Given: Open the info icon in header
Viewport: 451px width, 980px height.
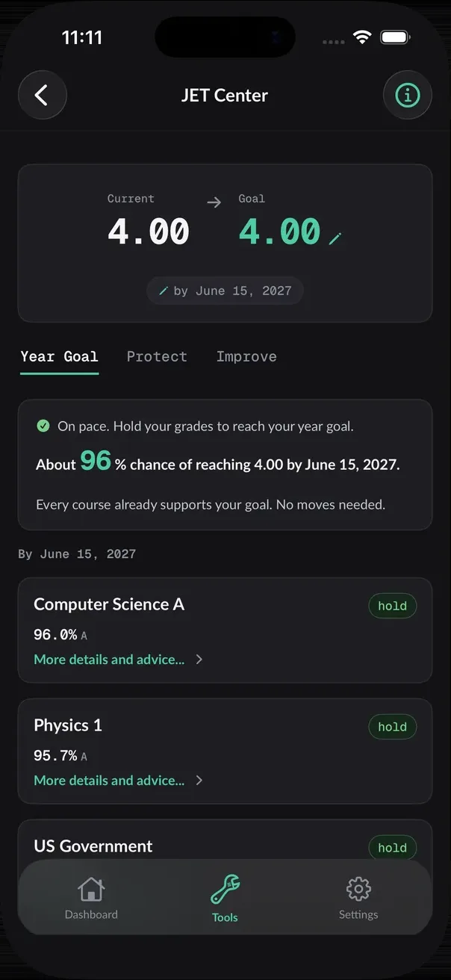Looking at the screenshot, I should pyautogui.click(x=408, y=95).
